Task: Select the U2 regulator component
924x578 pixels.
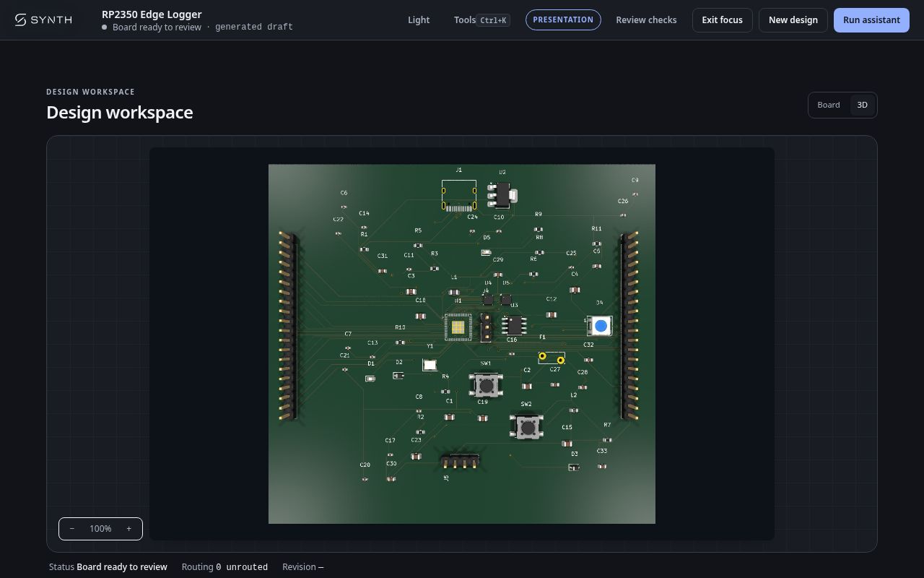Action: (x=502, y=194)
